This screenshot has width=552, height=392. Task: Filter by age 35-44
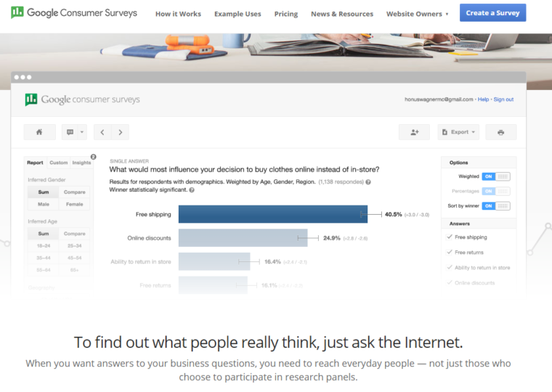44,258
